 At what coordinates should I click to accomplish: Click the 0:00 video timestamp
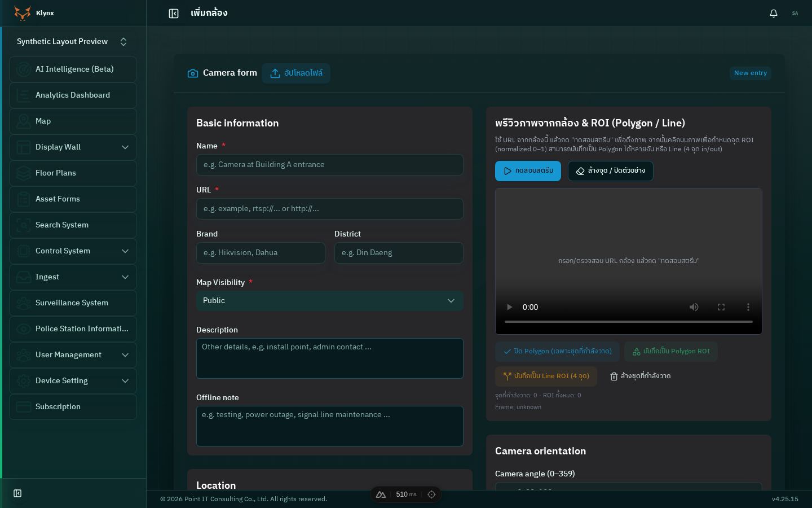pyautogui.click(x=530, y=307)
